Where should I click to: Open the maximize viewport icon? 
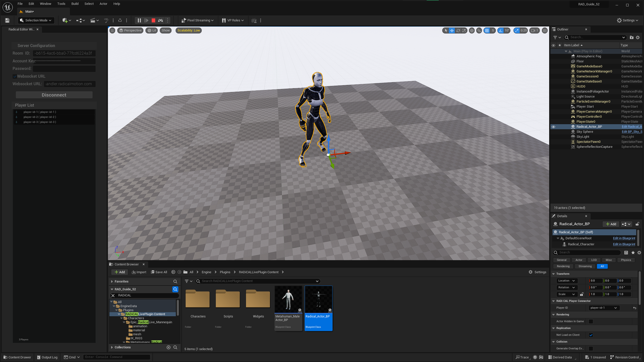click(544, 30)
